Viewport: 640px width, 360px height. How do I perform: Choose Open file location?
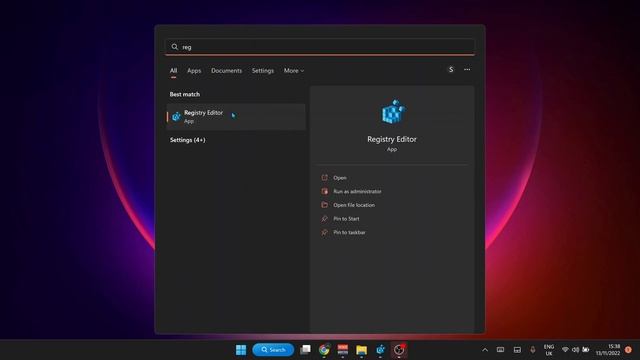point(354,205)
